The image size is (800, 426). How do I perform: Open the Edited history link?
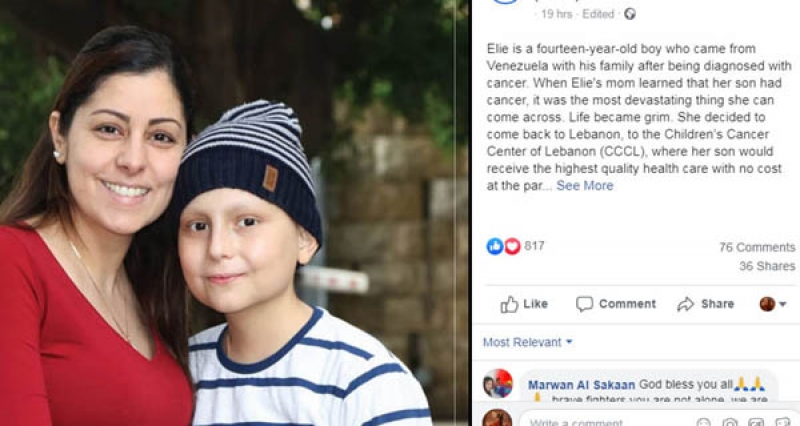tap(598, 14)
